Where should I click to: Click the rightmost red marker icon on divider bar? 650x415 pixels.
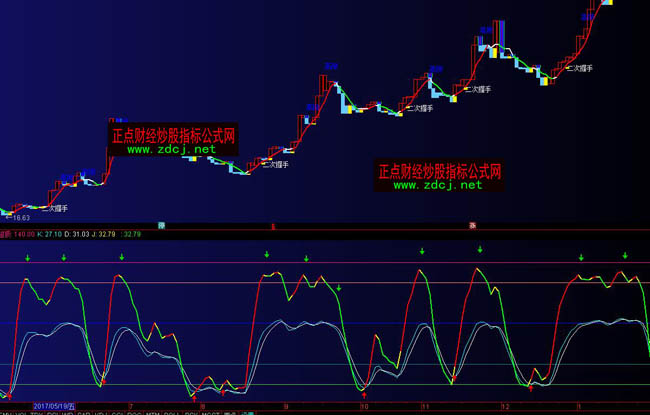(x=473, y=224)
